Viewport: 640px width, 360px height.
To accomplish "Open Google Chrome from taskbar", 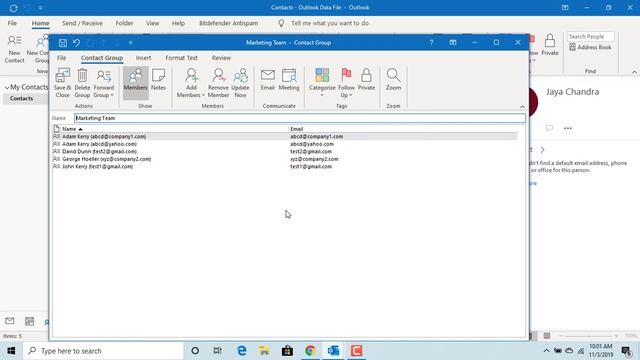I will click(310, 351).
